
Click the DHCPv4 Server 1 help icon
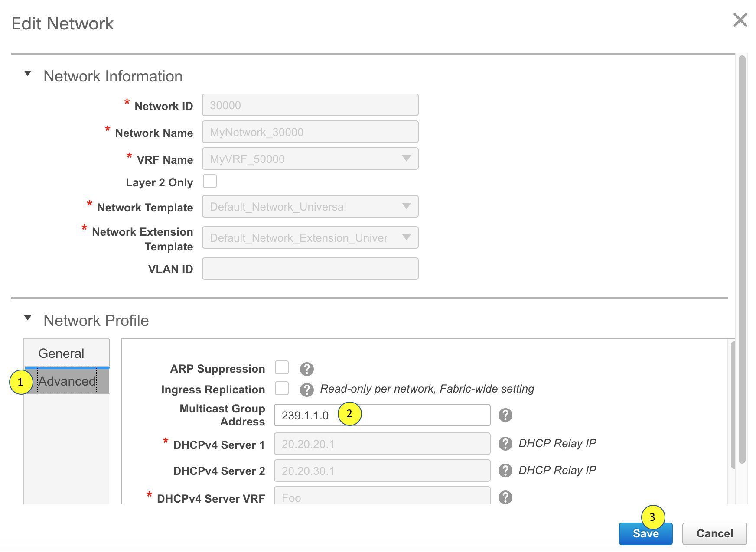[x=505, y=443]
